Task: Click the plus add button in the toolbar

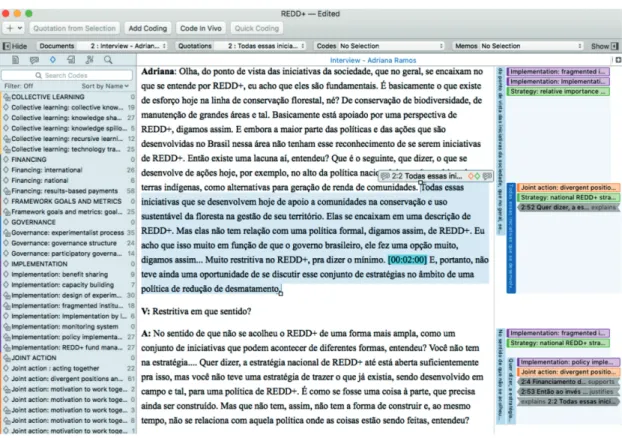Action: [10, 28]
